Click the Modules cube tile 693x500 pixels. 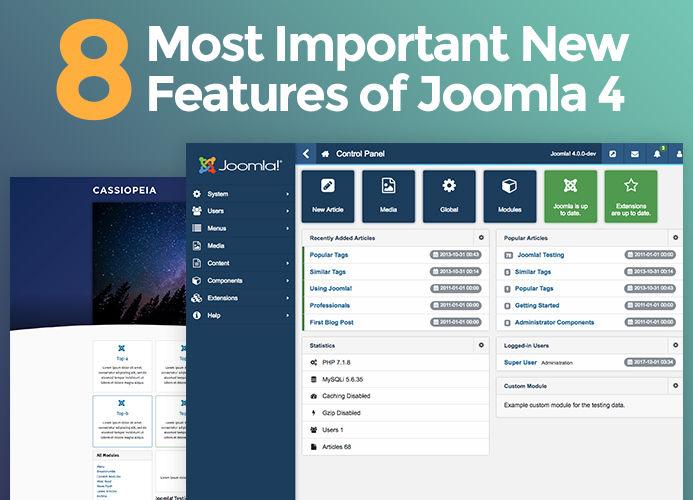tap(510, 195)
